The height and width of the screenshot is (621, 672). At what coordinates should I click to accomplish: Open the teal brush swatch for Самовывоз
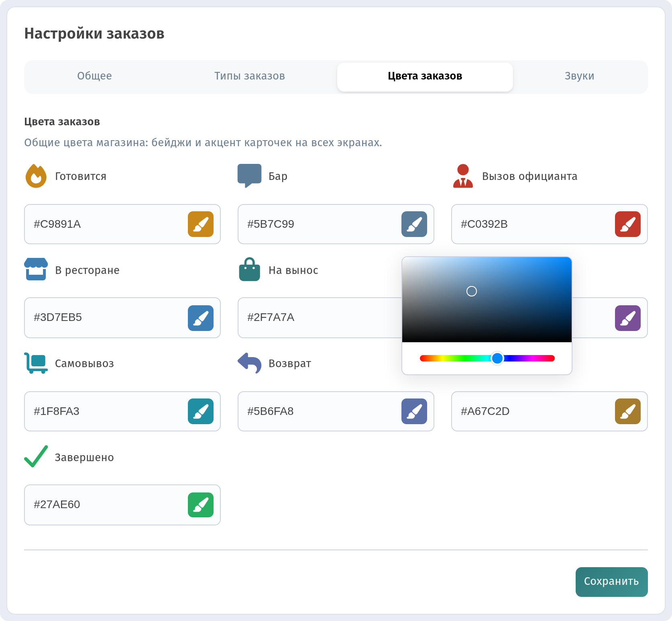click(x=201, y=411)
